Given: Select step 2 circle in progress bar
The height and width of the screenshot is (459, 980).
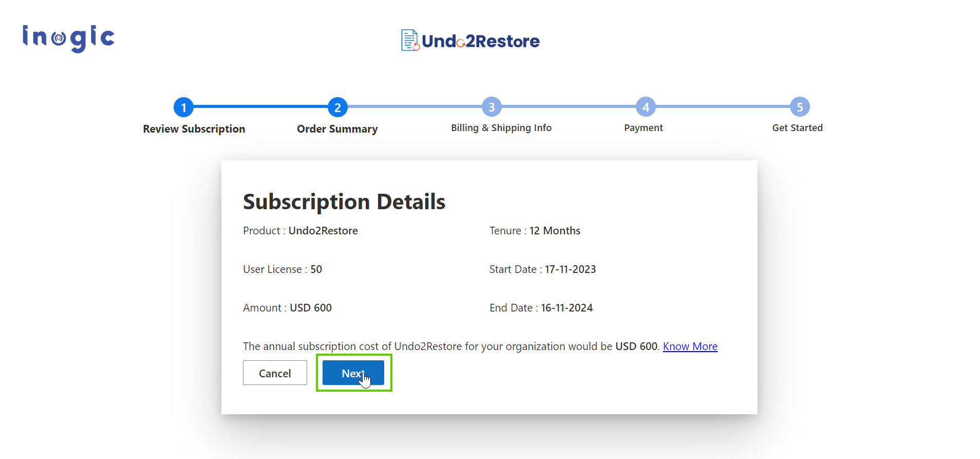Looking at the screenshot, I should [x=337, y=107].
